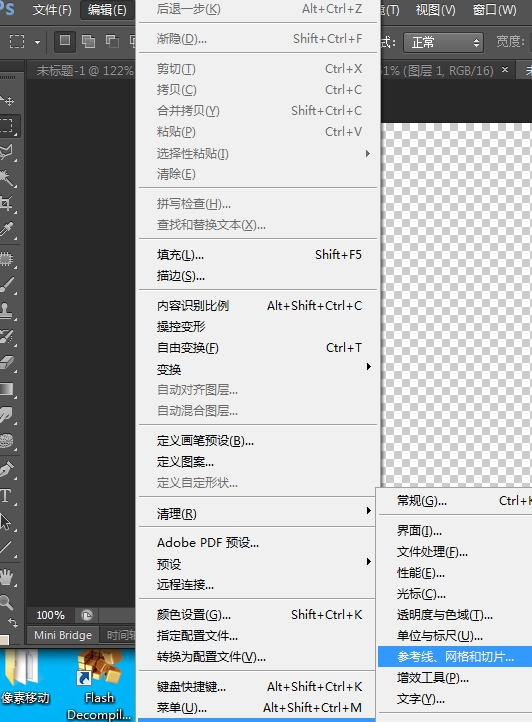Select the Pen tool
The width and height of the screenshot is (532, 722).
tap(7, 470)
